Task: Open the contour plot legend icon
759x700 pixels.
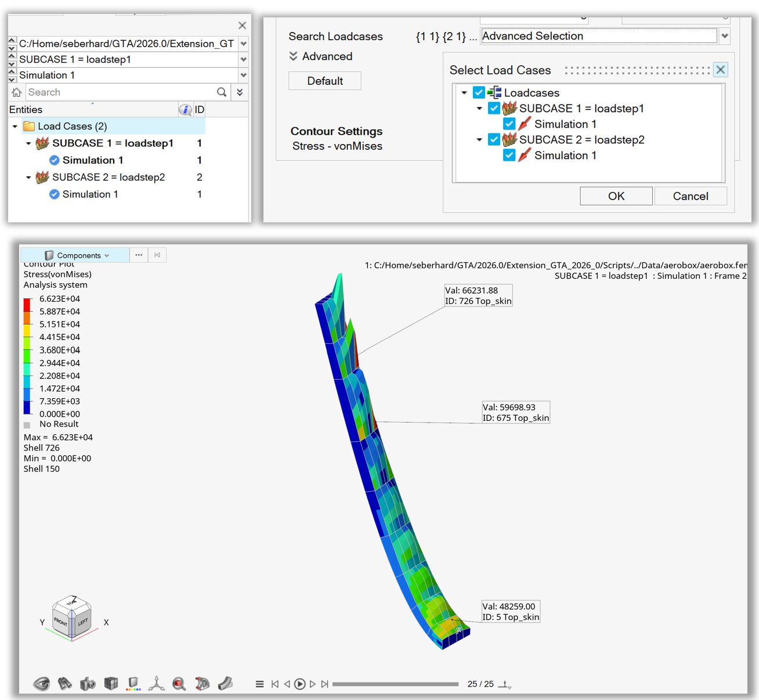Action: (133, 683)
